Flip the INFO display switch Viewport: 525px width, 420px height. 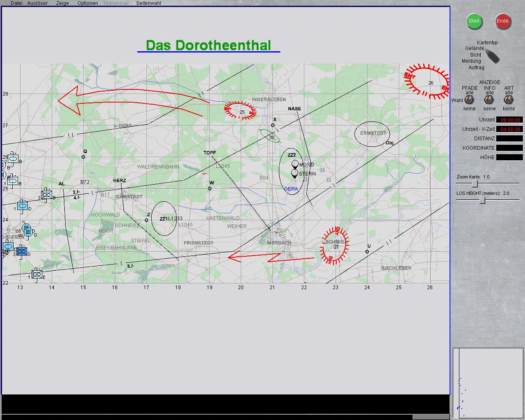(x=489, y=100)
